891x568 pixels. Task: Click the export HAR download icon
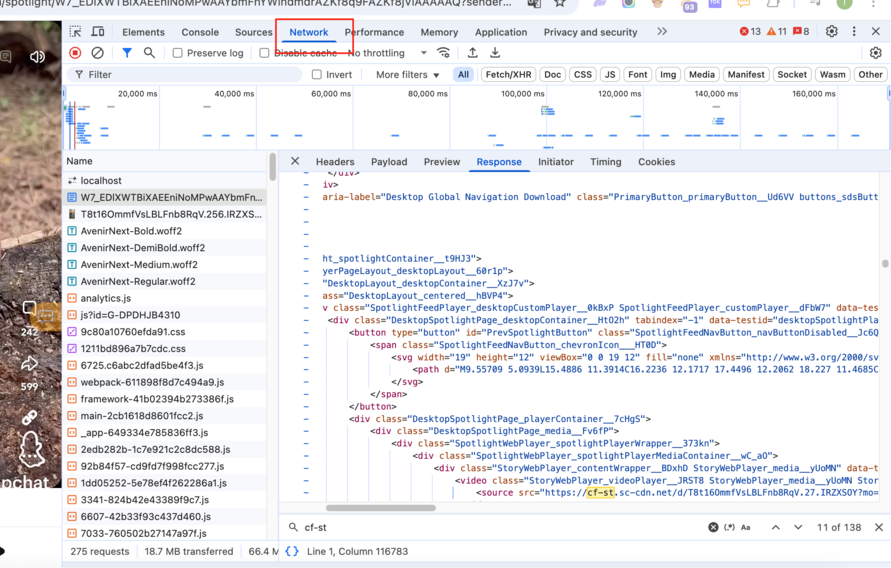coord(495,53)
